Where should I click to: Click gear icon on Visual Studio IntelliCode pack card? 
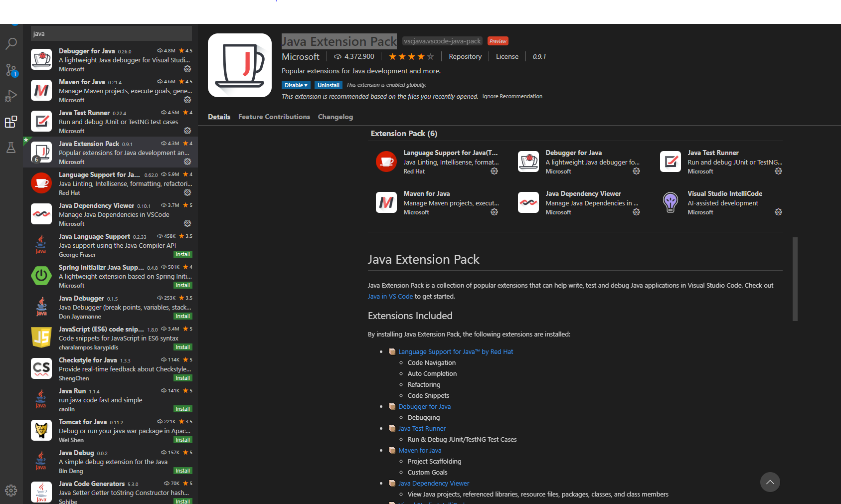778,212
